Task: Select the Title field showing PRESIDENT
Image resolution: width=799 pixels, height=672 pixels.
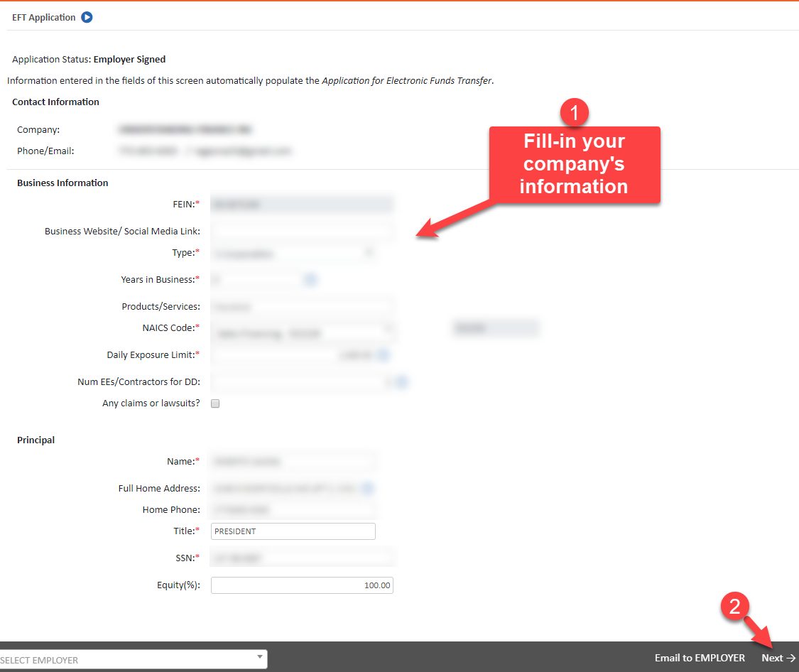Action: tap(293, 531)
